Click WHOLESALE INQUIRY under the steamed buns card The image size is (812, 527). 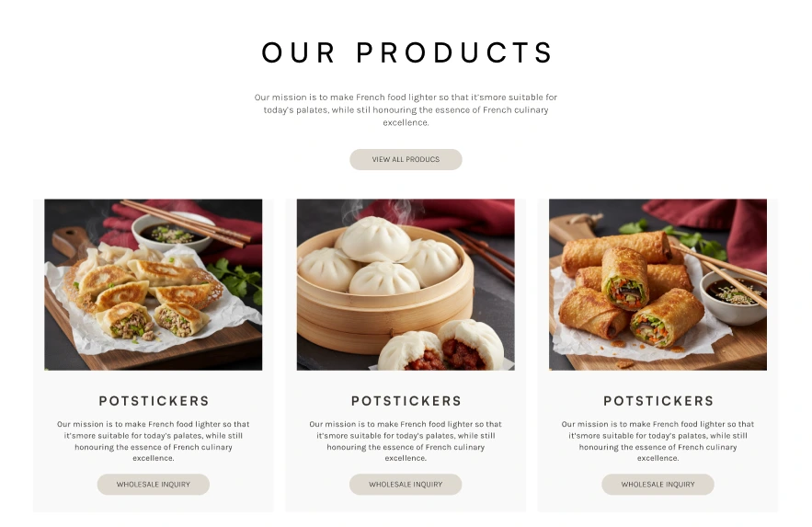406,485
